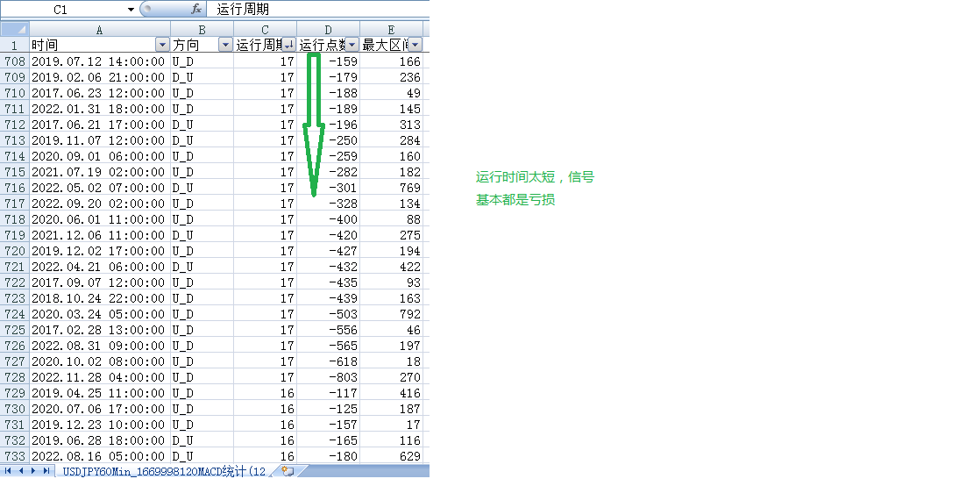Open the 方向 column filter dropdown

click(225, 45)
